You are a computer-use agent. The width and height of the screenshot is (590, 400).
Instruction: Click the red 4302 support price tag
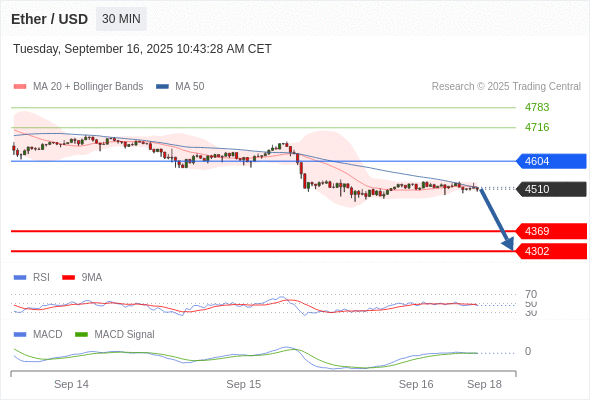(x=551, y=251)
